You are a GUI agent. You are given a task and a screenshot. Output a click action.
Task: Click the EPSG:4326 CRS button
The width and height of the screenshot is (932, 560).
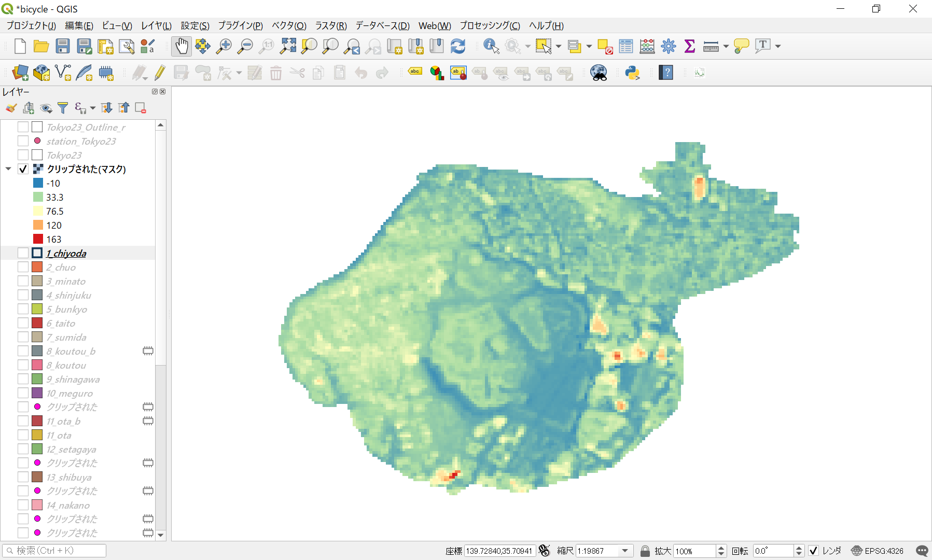pos(878,551)
